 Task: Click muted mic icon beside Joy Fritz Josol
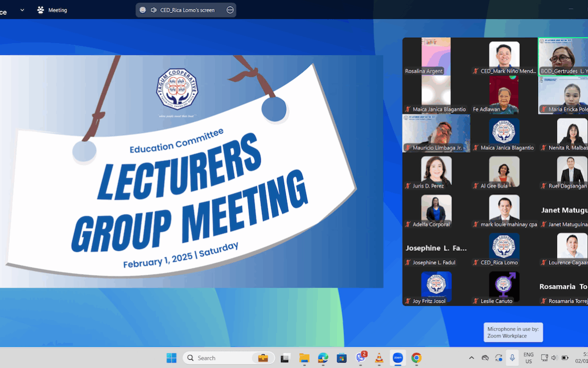point(408,301)
